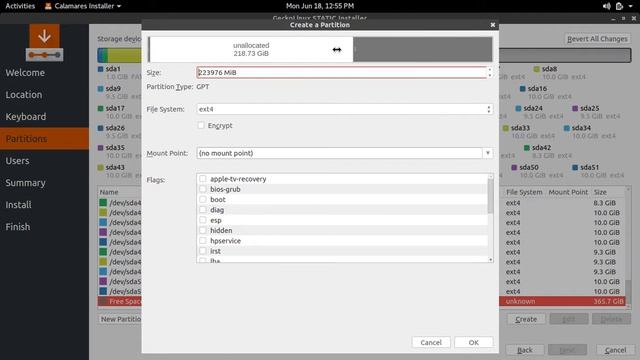
Task: Focus the Size input field
Action: pos(342,73)
